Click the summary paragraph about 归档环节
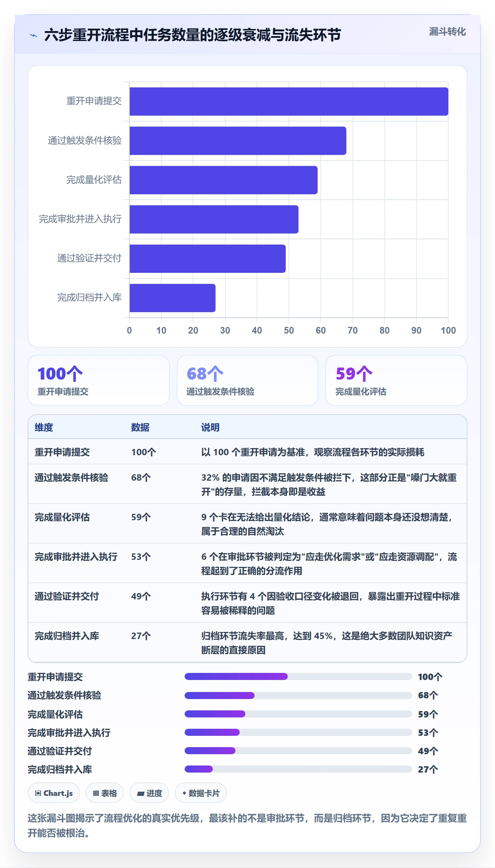This screenshot has height=868, width=495. tap(248, 826)
